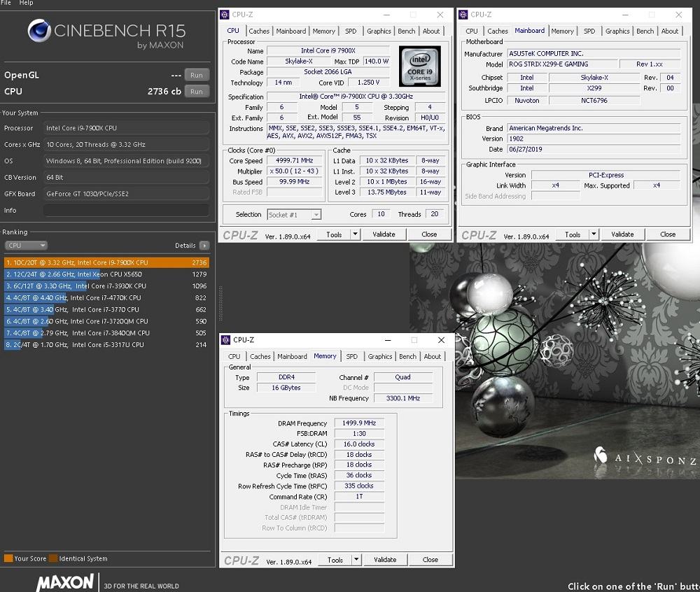
Task: Click Validate in CPU-Z Memory window
Action: (385, 559)
